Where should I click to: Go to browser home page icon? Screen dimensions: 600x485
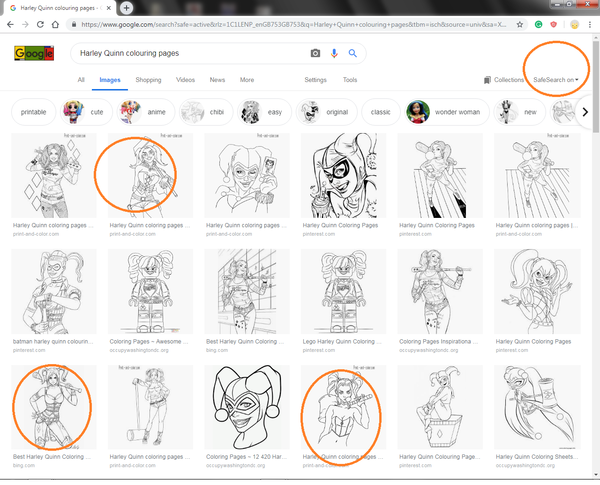(55, 24)
